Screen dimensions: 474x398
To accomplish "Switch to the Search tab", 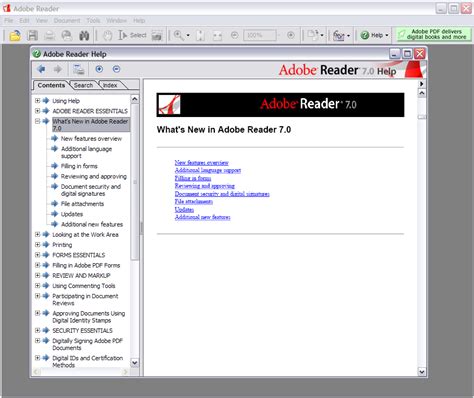I will point(83,85).
